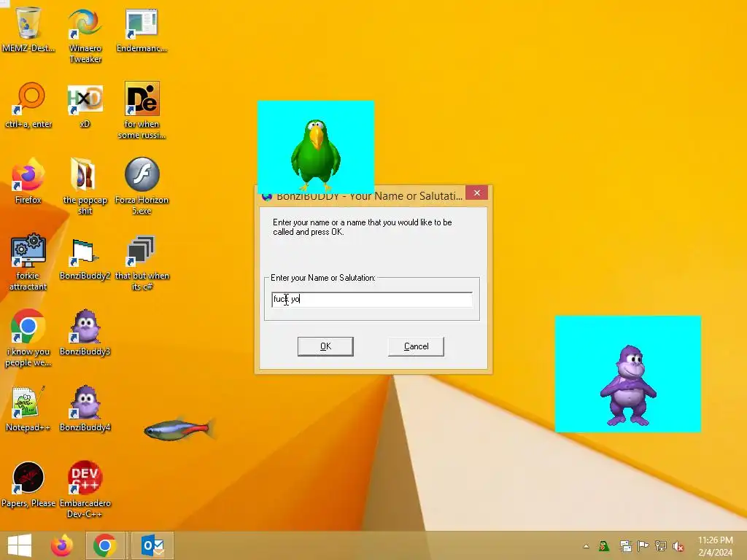Show hidden system tray icons

(x=586, y=547)
